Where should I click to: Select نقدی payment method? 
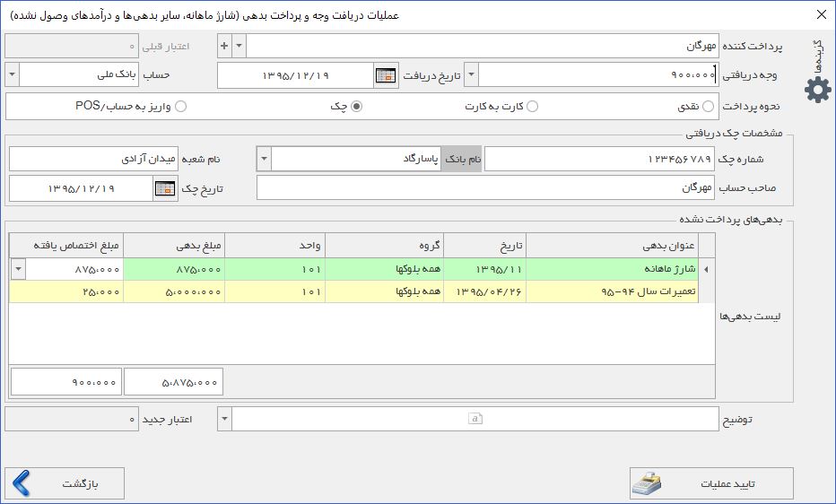[x=708, y=107]
